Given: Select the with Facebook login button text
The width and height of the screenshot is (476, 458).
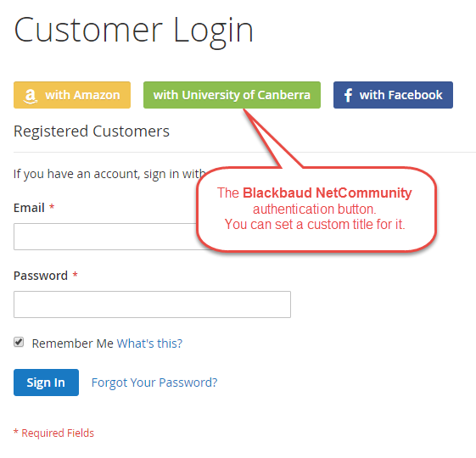Looking at the screenshot, I should [401, 95].
